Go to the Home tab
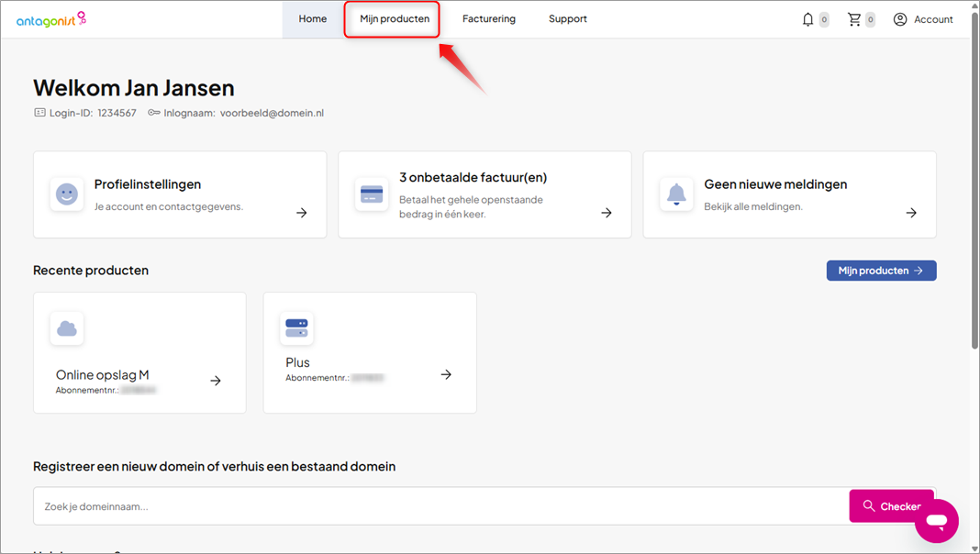 [x=313, y=19]
